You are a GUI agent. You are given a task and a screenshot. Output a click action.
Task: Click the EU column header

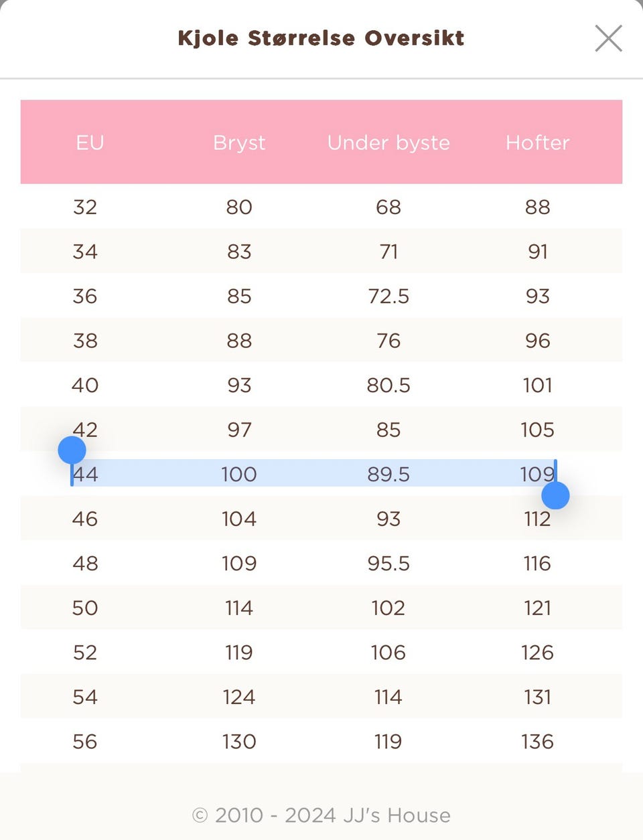click(x=90, y=143)
